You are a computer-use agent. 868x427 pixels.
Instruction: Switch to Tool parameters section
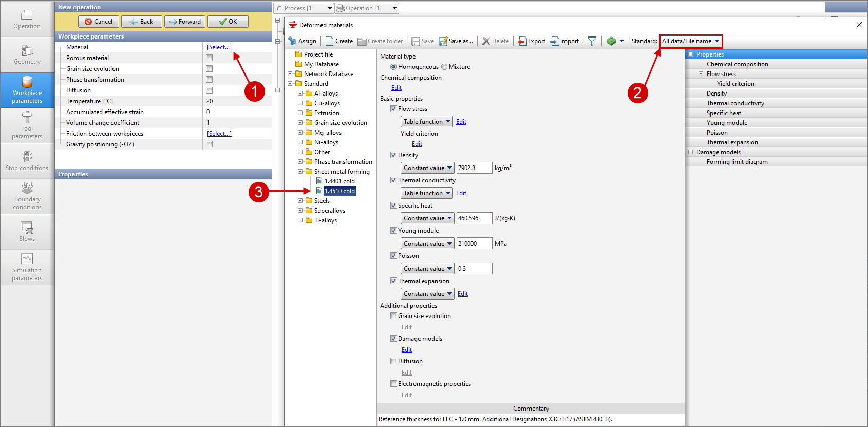27,125
